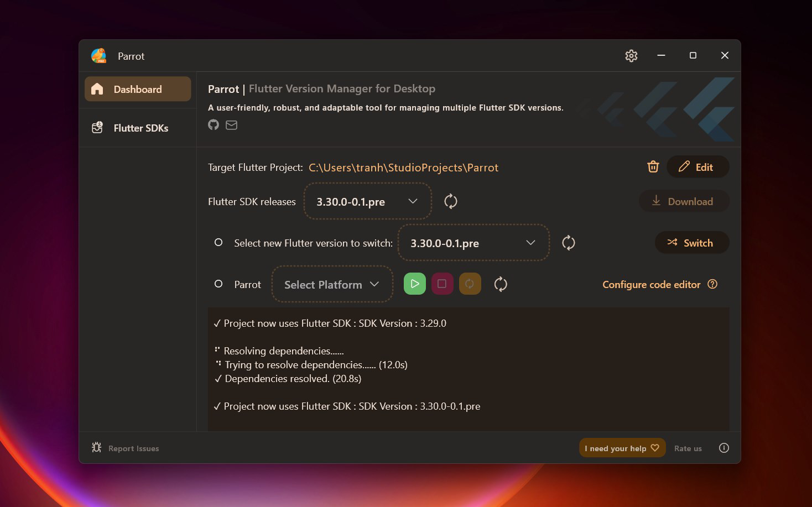Click the help icon beside Configure code editor
812x507 pixels.
(712, 284)
